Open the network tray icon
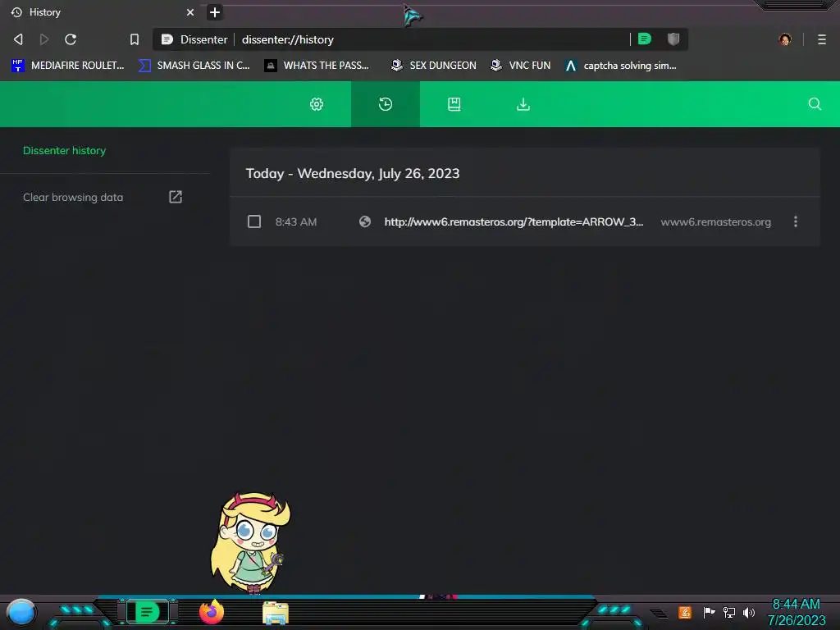This screenshot has height=630, width=840. click(x=729, y=612)
